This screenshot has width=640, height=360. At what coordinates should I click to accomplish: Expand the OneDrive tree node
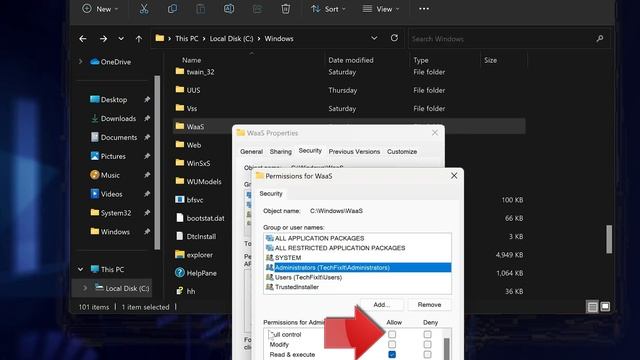pos(80,62)
